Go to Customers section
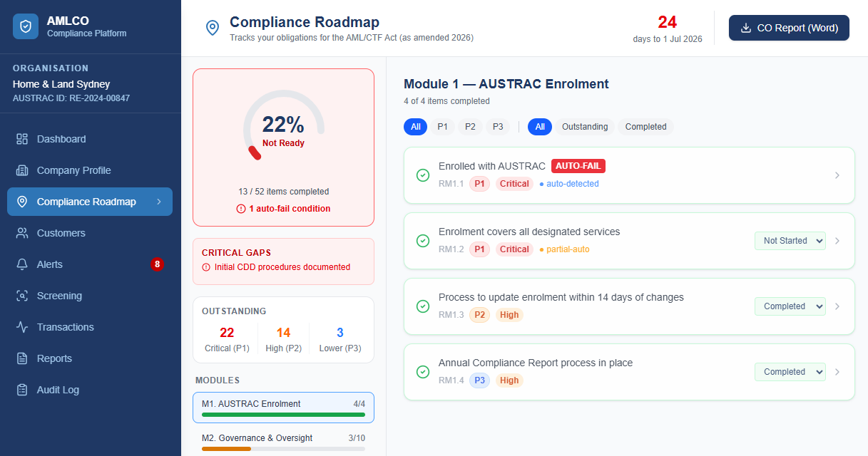The height and width of the screenshot is (456, 868). click(90, 233)
